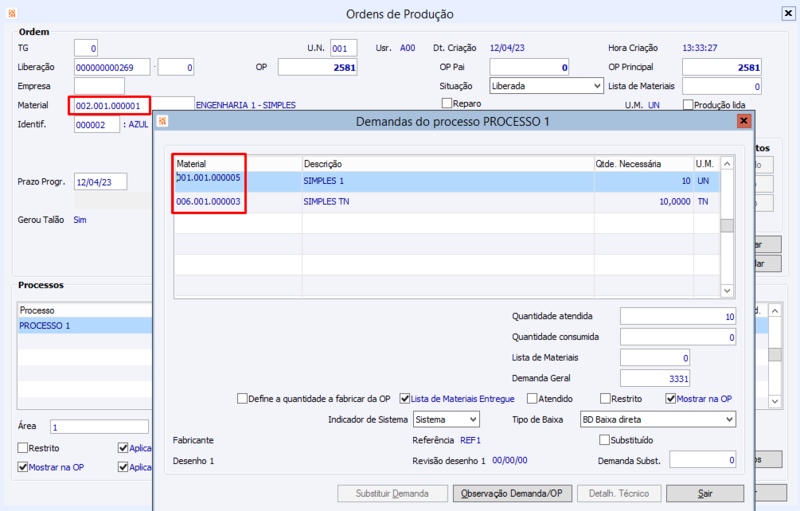The image size is (800, 511).
Task: Click the Observação Demanda/OP button
Action: pyautogui.click(x=512, y=493)
